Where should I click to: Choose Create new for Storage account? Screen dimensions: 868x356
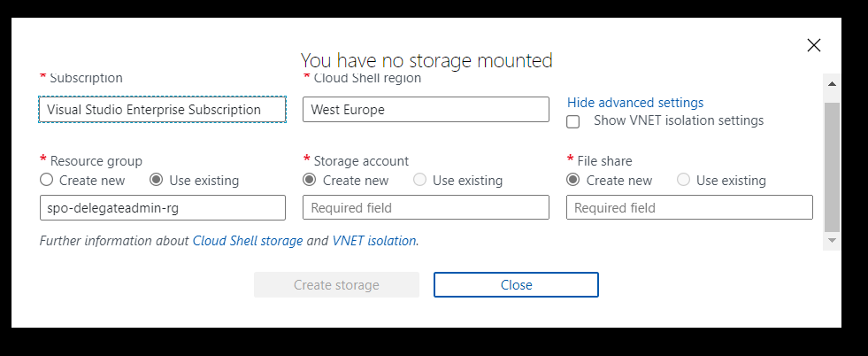(310, 181)
